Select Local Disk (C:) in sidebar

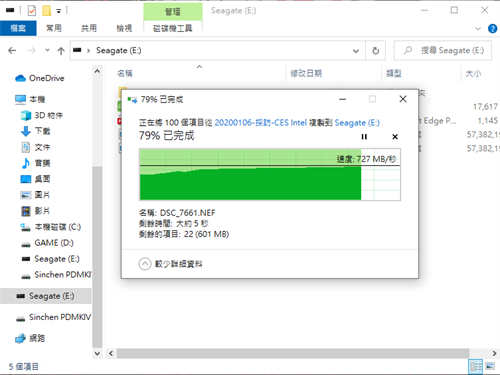(x=51, y=227)
